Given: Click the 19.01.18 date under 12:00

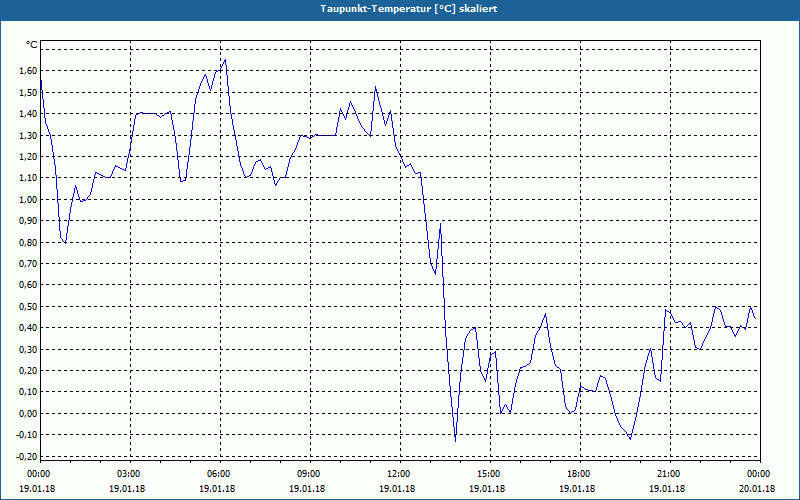Looking at the screenshot, I should [397, 489].
